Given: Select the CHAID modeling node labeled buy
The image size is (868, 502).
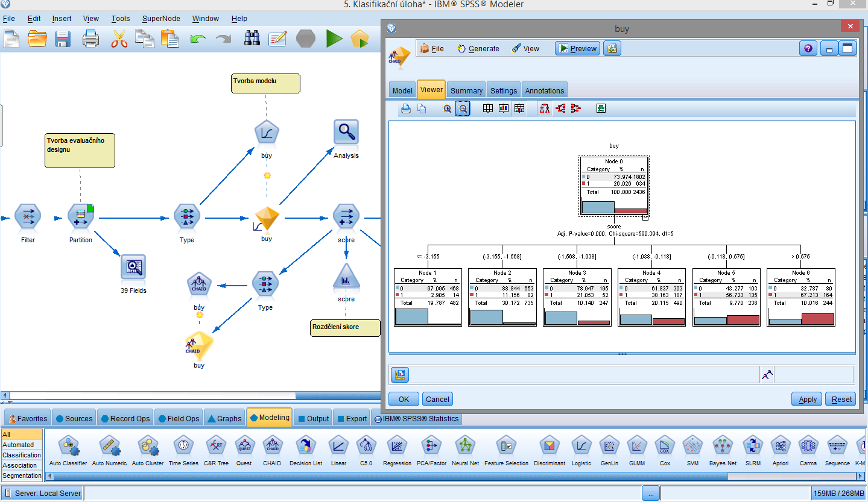Looking at the screenshot, I should 199,284.
